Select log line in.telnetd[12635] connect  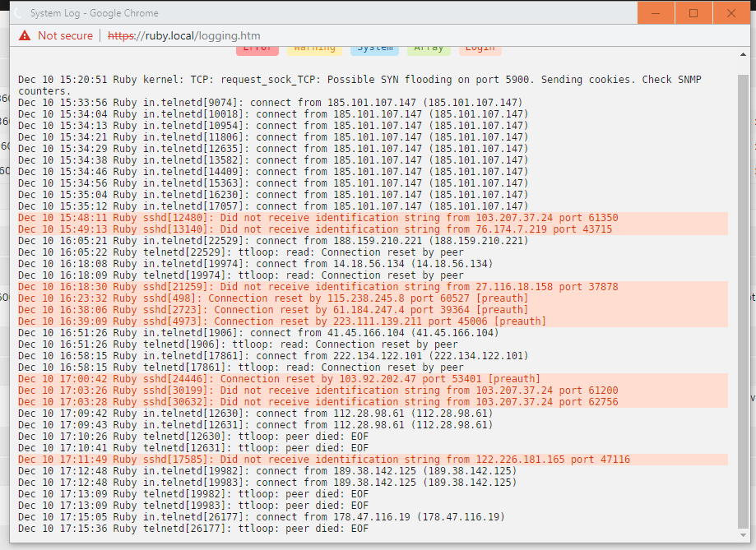273,149
